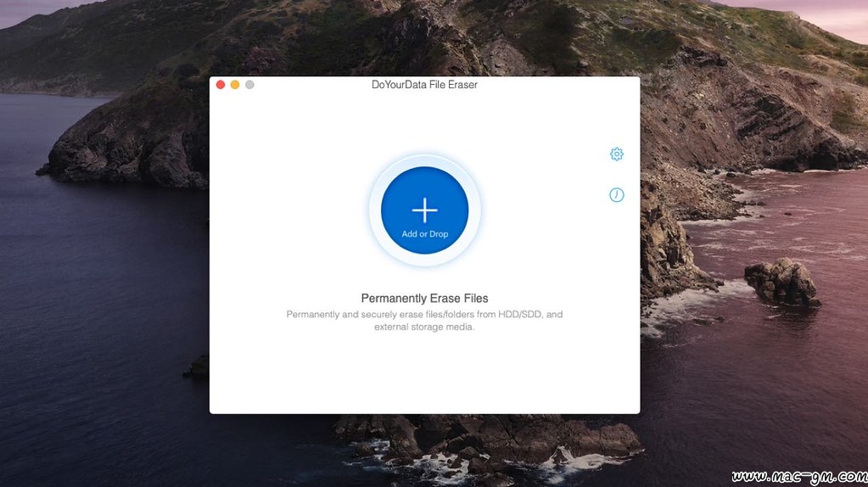Viewport: 868px width, 487px height.
Task: Minimize the window with the yellow button
Action: (235, 85)
